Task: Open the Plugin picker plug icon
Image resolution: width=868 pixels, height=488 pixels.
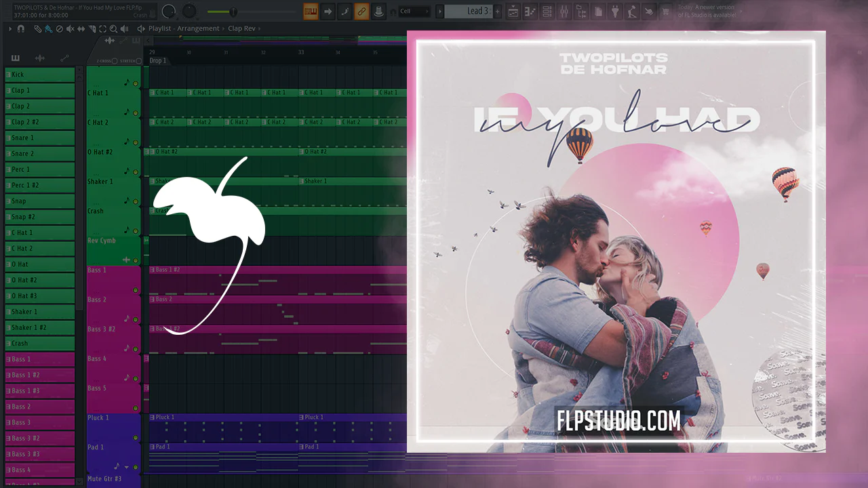Action: pos(615,12)
